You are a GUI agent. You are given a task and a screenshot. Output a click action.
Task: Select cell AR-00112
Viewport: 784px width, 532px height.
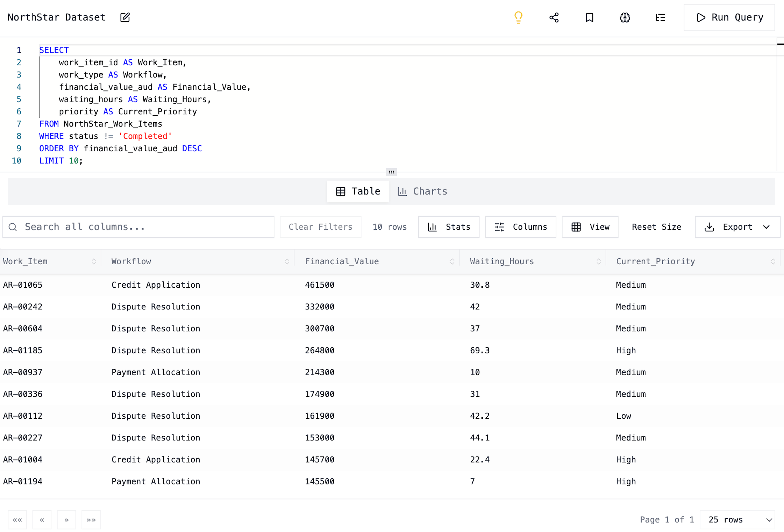click(23, 416)
